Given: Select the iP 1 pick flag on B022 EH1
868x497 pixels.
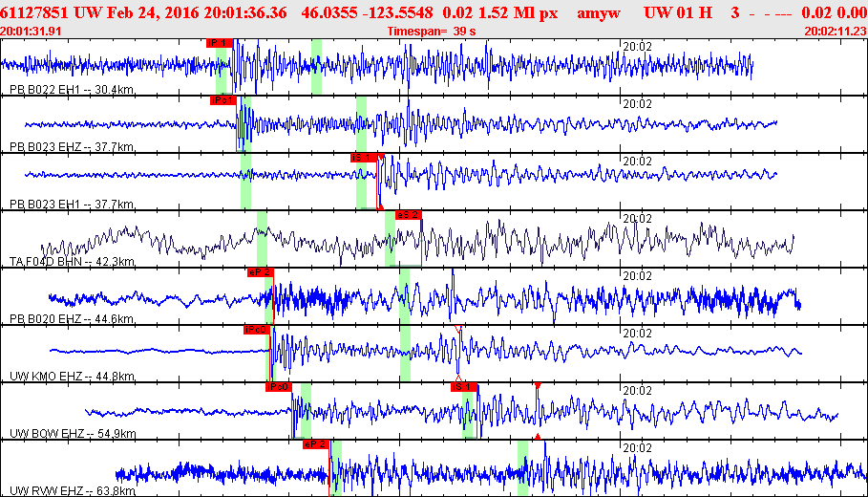Looking at the screenshot, I should [220, 43].
